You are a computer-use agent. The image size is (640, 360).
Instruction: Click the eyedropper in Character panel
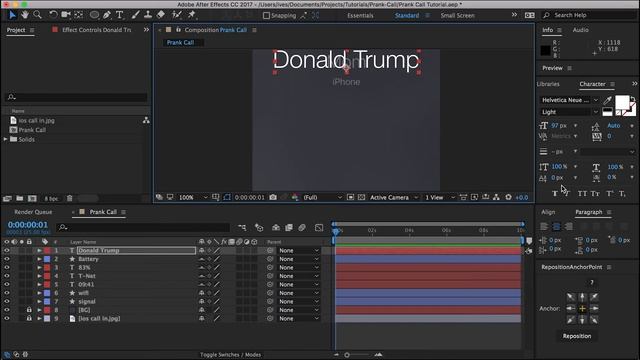pos(608,100)
